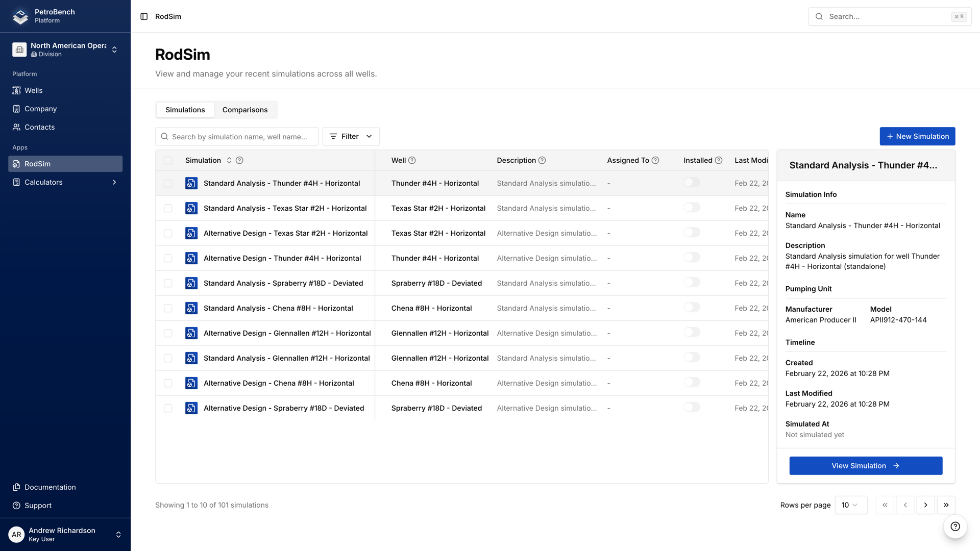Screen dimensions: 980x551
Task: Select the Simulations tab
Action: (x=185, y=110)
